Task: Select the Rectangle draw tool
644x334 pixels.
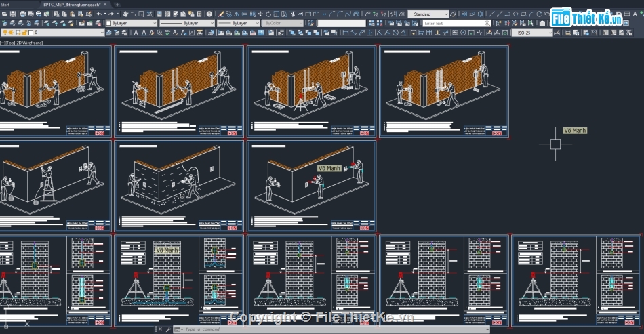Action: pos(523,14)
